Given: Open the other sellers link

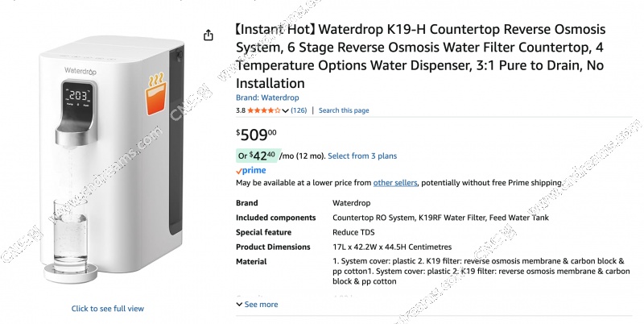Looking at the screenshot, I should tap(394, 183).
